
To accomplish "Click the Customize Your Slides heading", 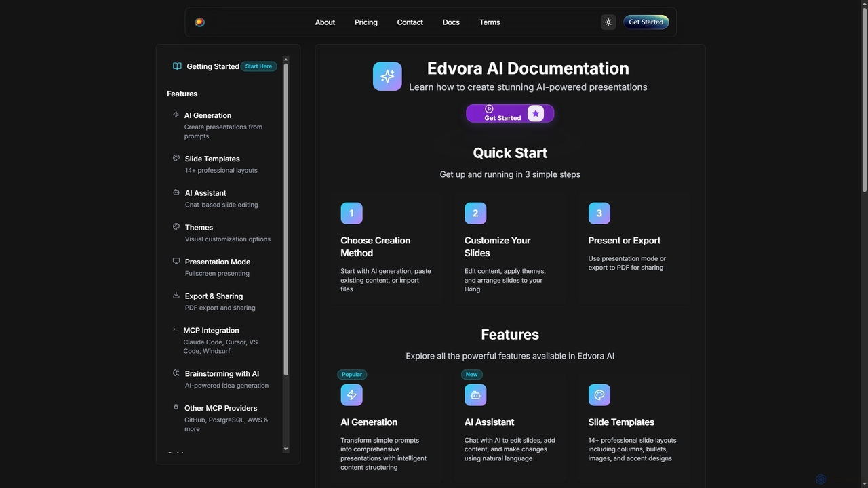I will coord(497,247).
